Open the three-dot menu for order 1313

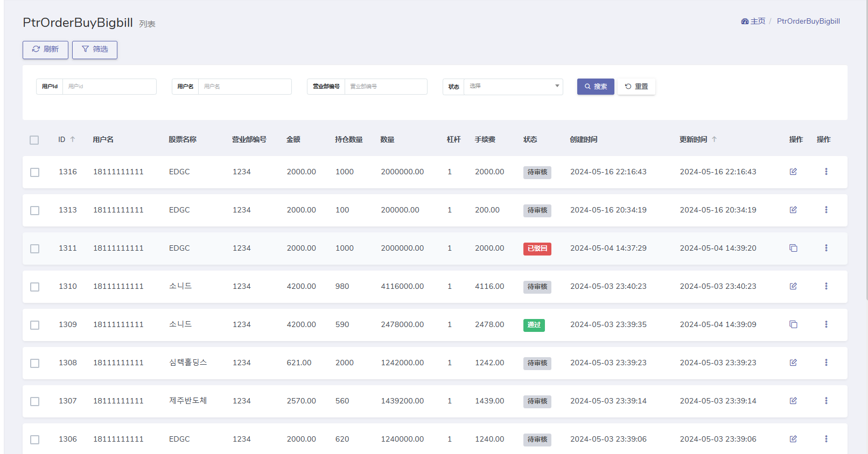(x=826, y=210)
